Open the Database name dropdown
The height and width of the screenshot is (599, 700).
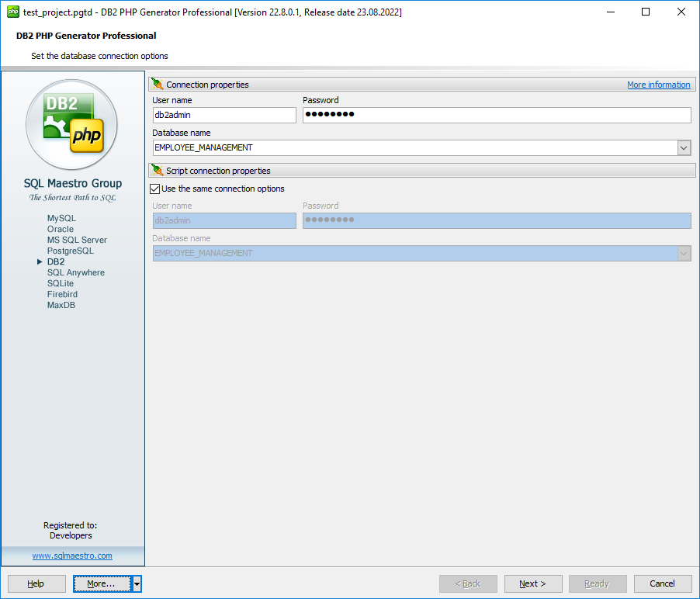684,147
